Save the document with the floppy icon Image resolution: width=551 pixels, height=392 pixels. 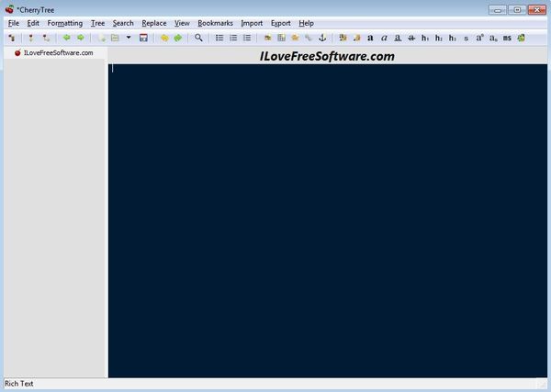(x=143, y=38)
